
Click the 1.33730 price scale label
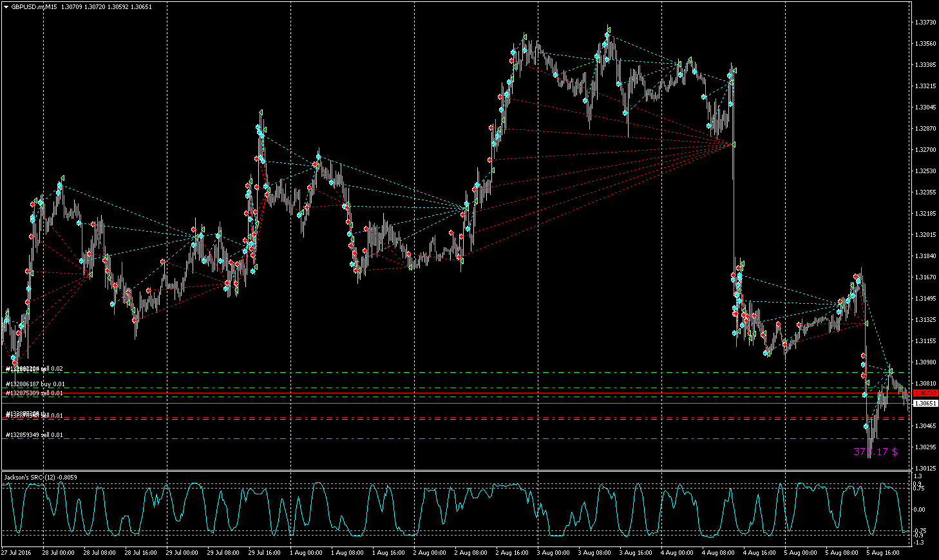[925, 23]
